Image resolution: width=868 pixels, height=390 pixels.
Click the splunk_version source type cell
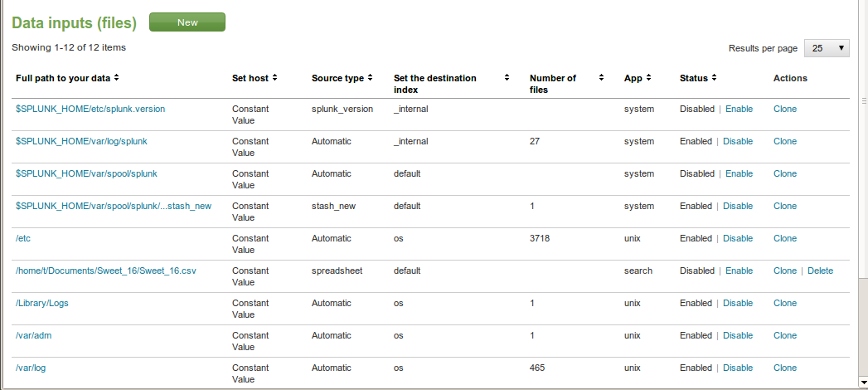click(342, 110)
